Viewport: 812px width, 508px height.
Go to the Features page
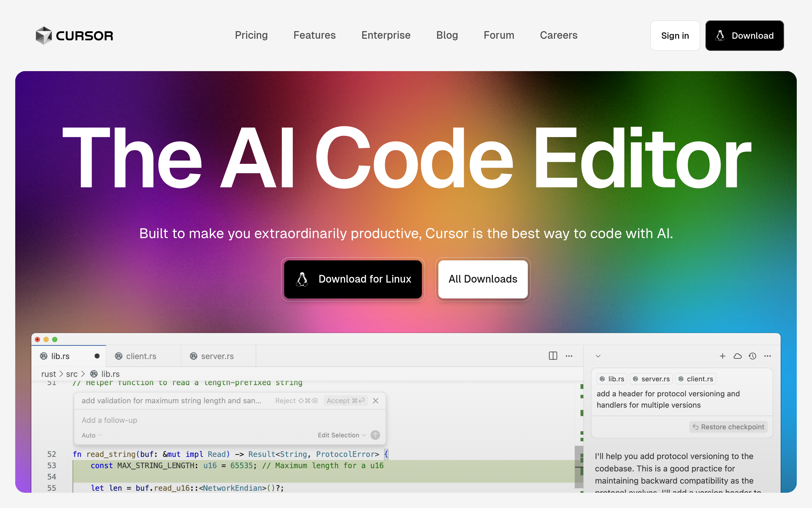pos(314,35)
